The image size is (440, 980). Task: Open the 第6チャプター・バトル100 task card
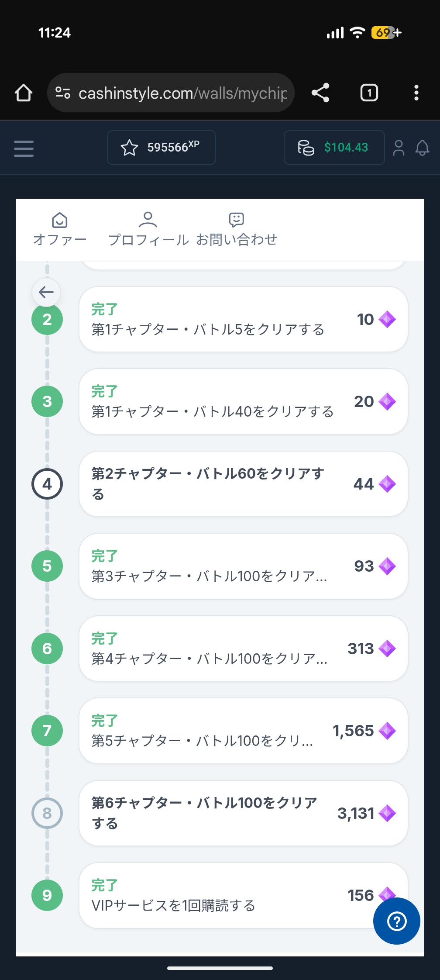pyautogui.click(x=243, y=813)
